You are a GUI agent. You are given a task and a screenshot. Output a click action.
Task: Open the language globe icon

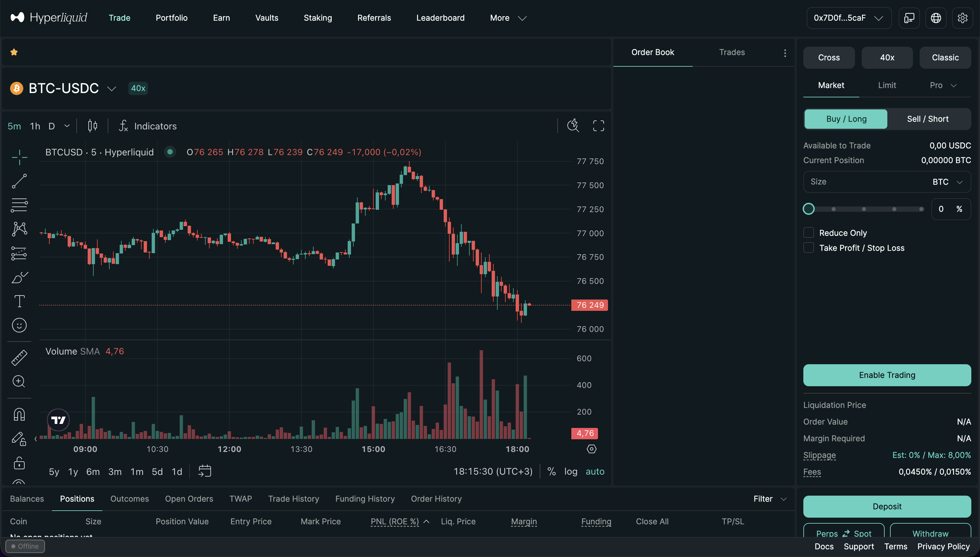click(936, 18)
